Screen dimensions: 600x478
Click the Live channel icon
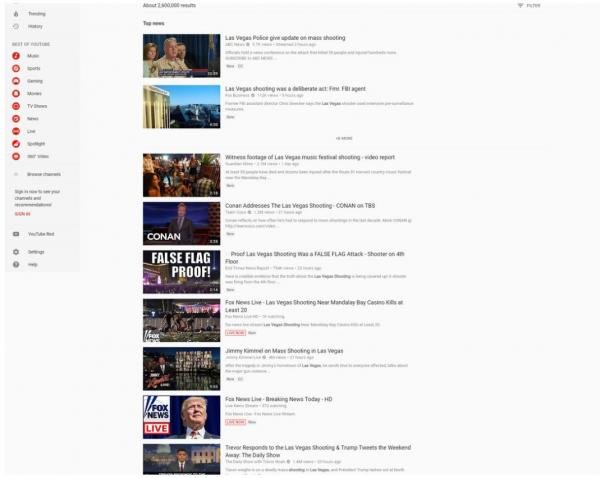pyautogui.click(x=16, y=131)
